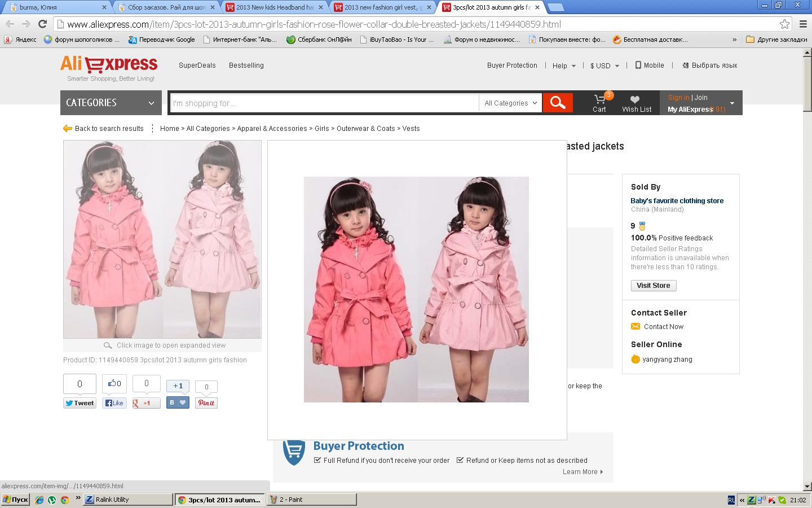Click the Vests breadcrumb link
The width and height of the screenshot is (812, 508).
411,129
